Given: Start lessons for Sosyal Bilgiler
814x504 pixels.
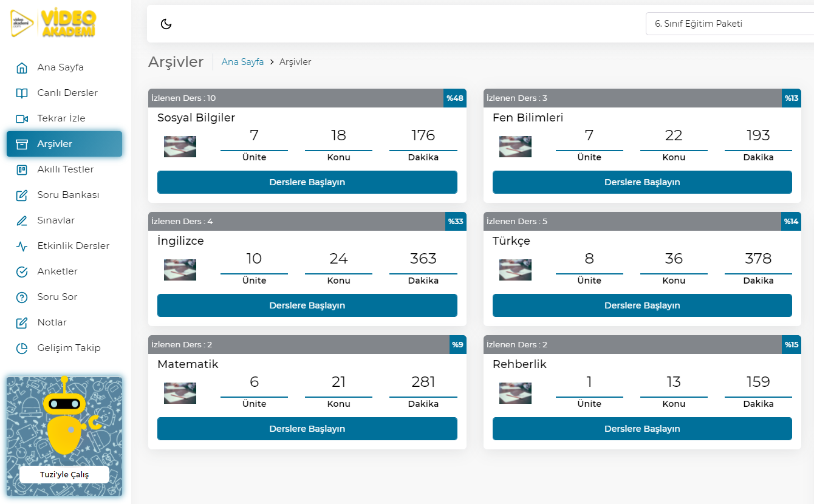Looking at the screenshot, I should [307, 182].
